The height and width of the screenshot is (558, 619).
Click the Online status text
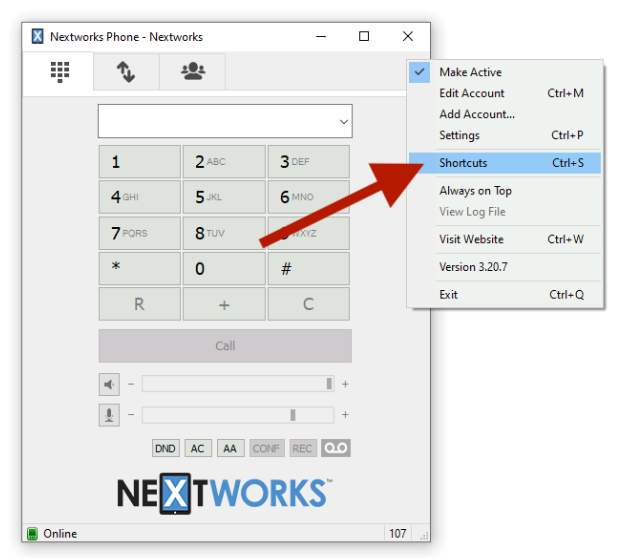[x=60, y=534]
